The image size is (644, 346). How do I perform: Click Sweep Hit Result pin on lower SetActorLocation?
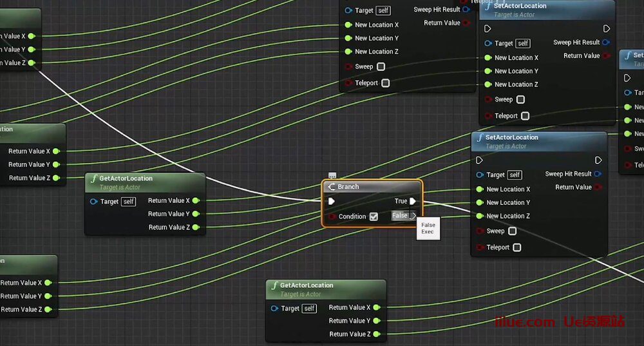pyautogui.click(x=598, y=174)
